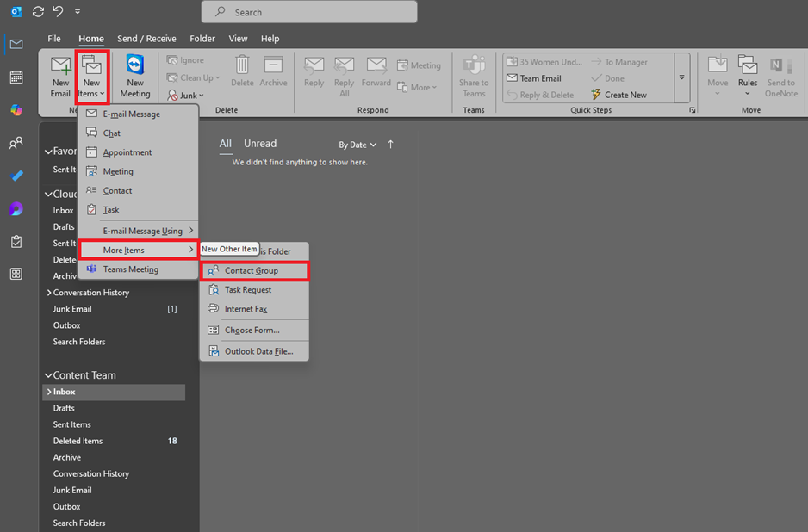Collapse the Content Team mailbox
Screen dimensions: 808x532
pyautogui.click(x=50, y=375)
